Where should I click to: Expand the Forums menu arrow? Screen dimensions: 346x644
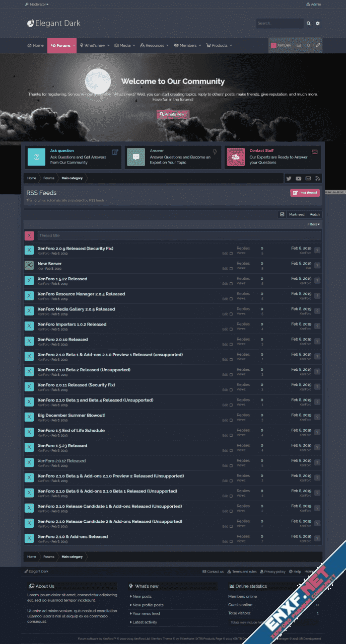coord(74,45)
